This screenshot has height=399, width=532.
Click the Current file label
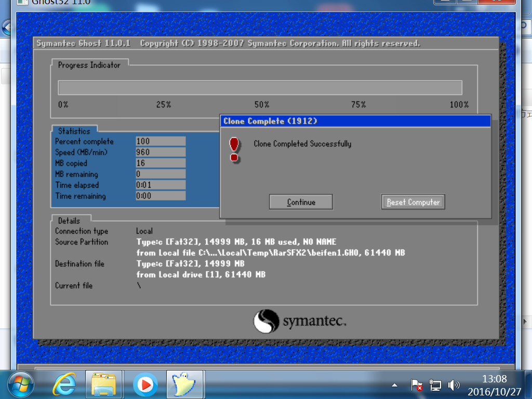coord(74,285)
